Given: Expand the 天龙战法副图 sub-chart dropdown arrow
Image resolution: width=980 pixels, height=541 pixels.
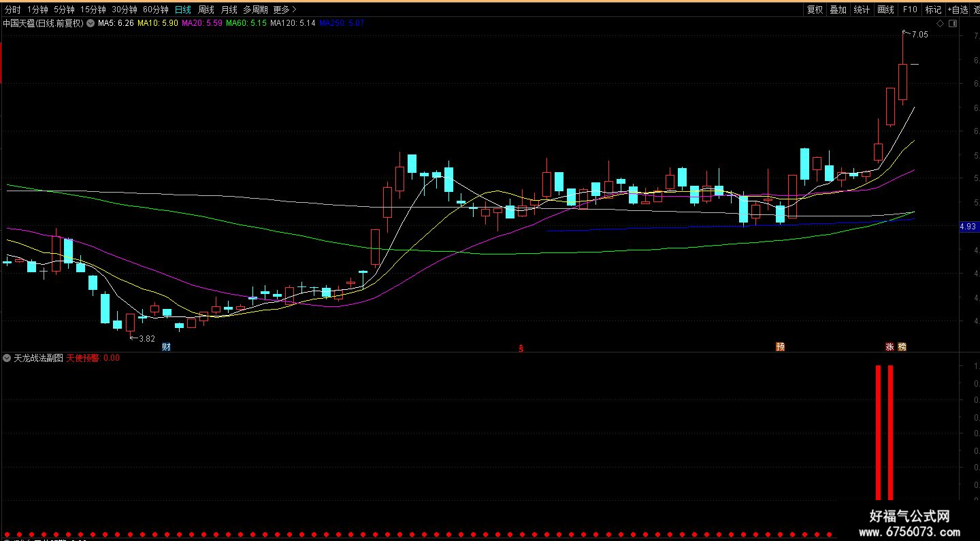Looking at the screenshot, I should 7,357.
